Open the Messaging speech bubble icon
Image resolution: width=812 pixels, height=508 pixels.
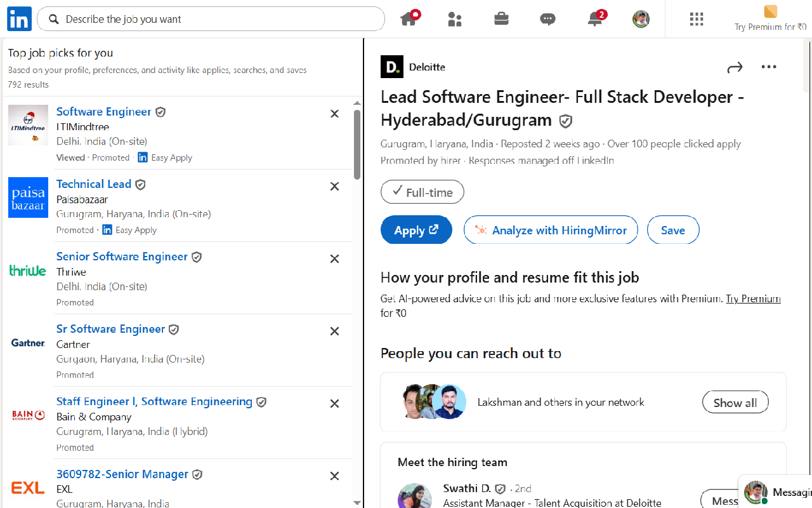547,19
